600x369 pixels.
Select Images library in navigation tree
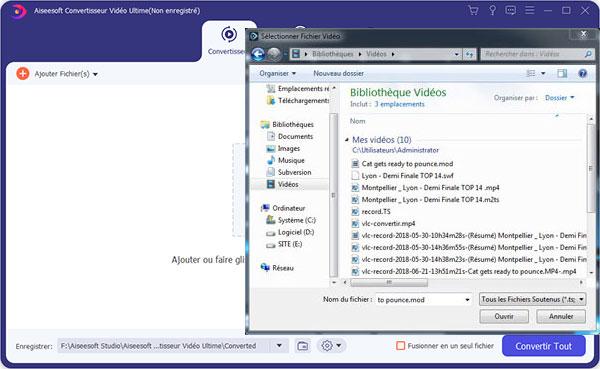coord(283,148)
